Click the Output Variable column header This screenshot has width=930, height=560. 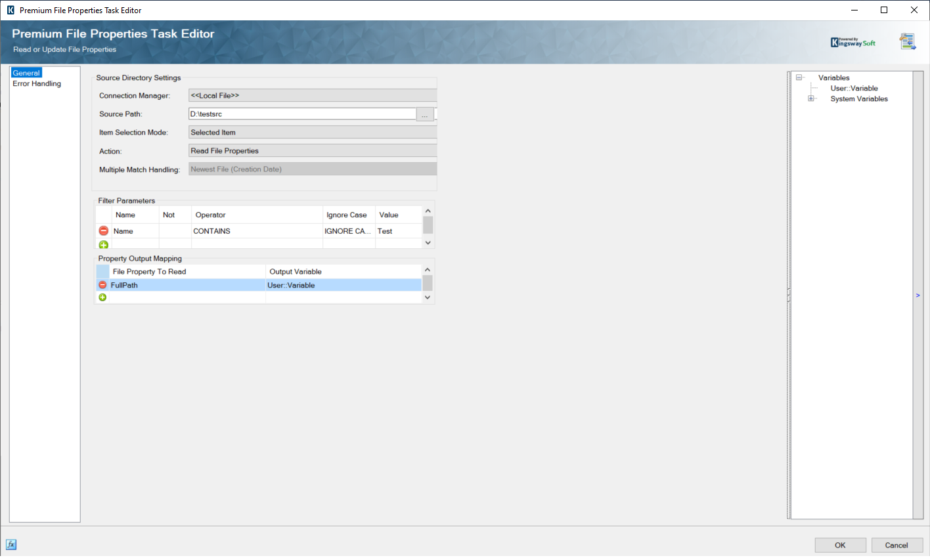(343, 271)
